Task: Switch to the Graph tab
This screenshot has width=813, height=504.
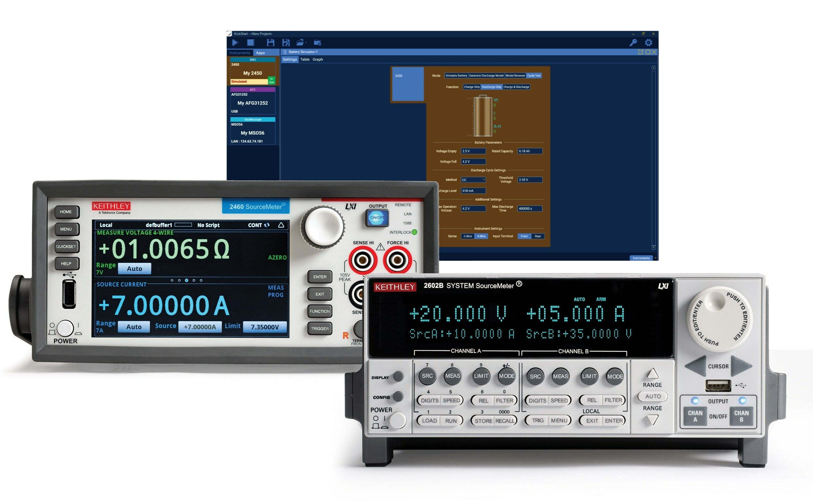Action: 317,60
